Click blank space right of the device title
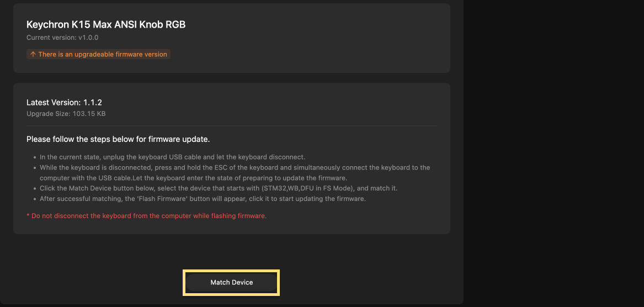644x307 pixels. [320, 25]
